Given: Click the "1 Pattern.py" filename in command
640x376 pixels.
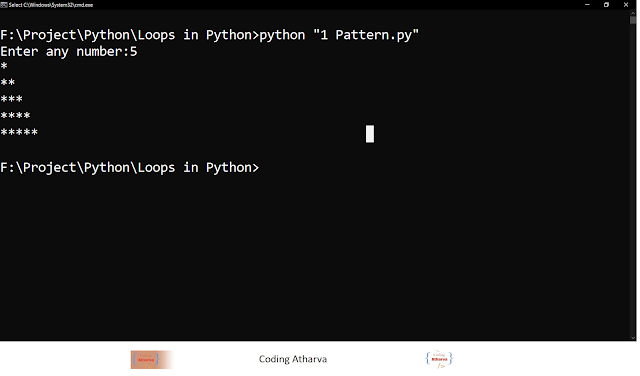Looking at the screenshot, I should coord(366,35).
